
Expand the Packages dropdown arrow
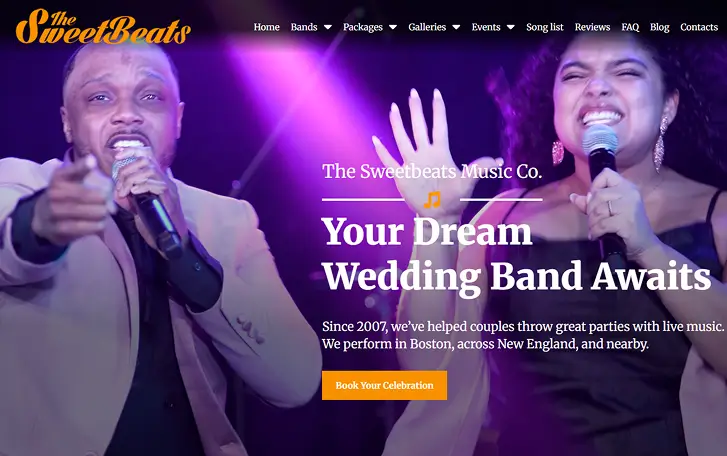(x=393, y=27)
